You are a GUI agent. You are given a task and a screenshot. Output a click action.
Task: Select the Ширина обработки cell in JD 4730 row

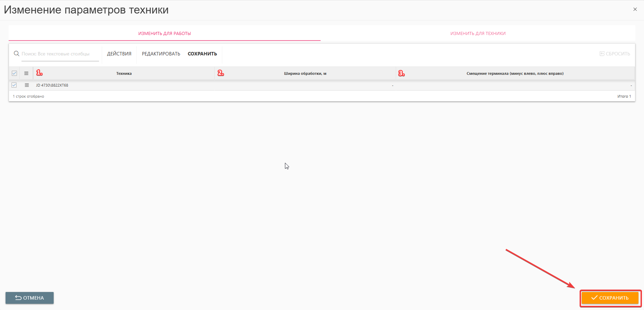(x=305, y=85)
